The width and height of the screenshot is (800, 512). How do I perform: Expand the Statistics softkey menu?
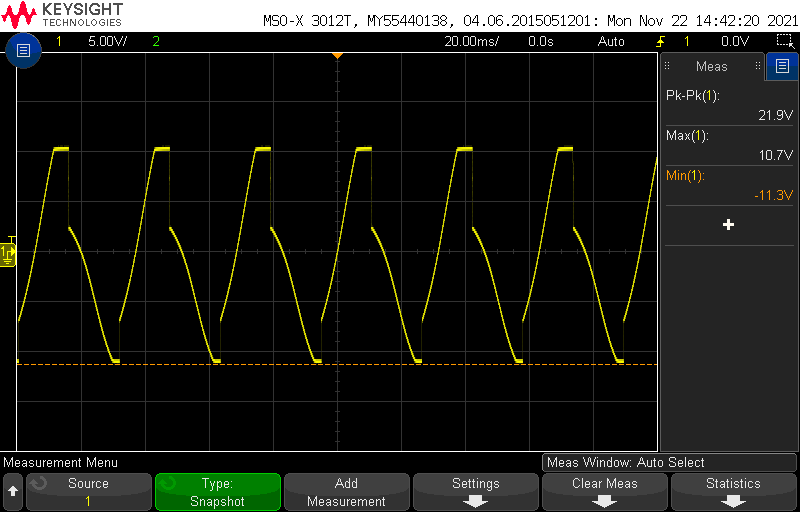pos(733,491)
